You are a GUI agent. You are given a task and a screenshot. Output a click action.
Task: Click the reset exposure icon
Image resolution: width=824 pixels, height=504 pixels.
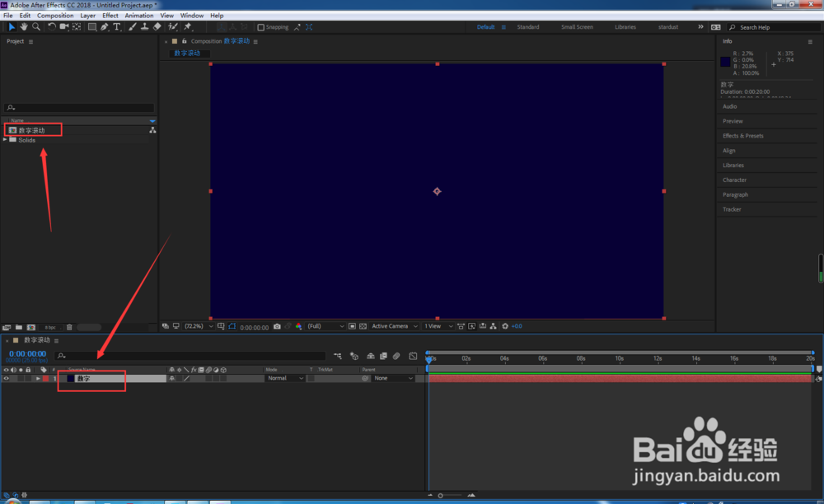pos(505,327)
